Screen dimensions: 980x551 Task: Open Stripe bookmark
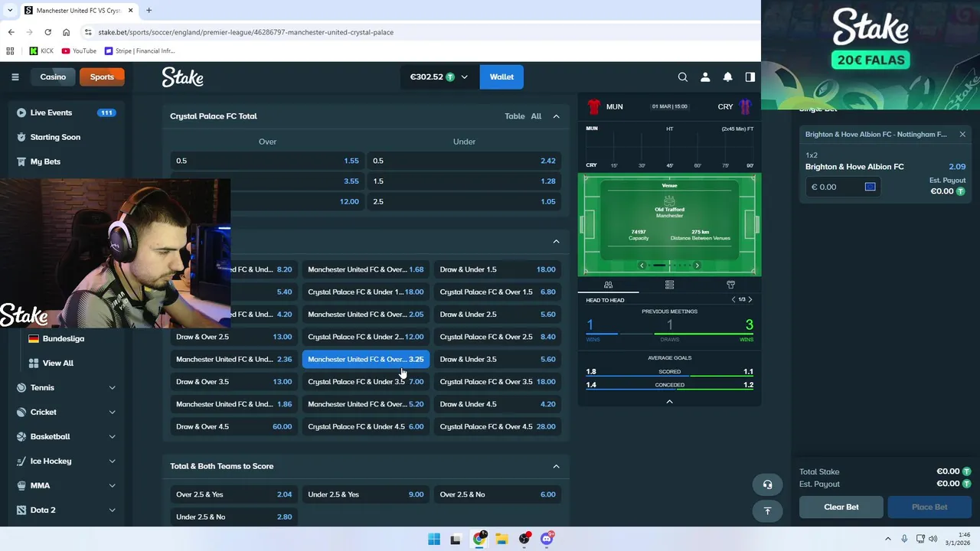coord(139,51)
